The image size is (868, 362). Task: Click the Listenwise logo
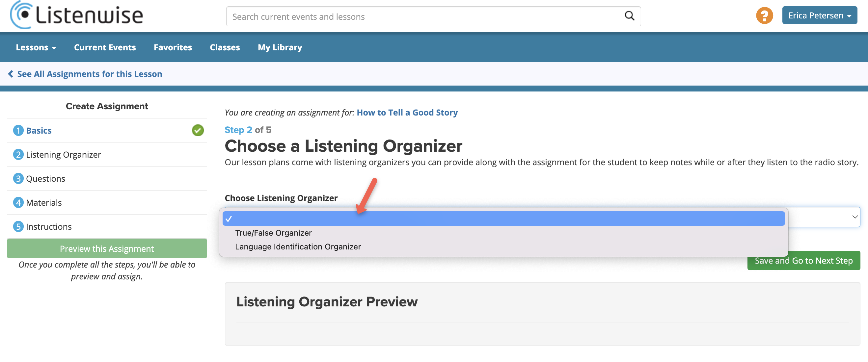76,15
